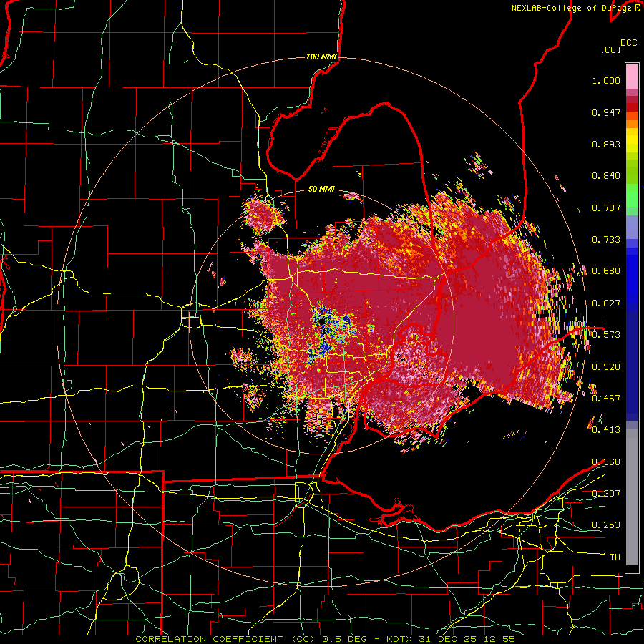The image size is (644, 644).
Task: Click the 0.787 color scale value
Action: (x=606, y=208)
